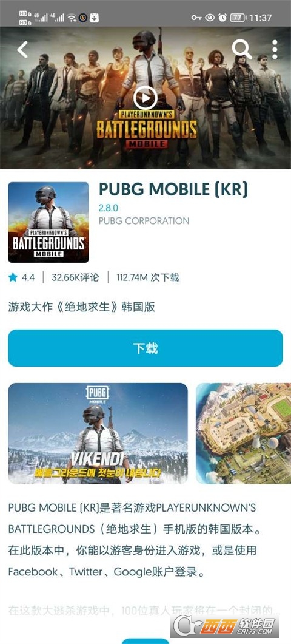Open the Vikendi screenshot thumbnail

(x=98, y=433)
